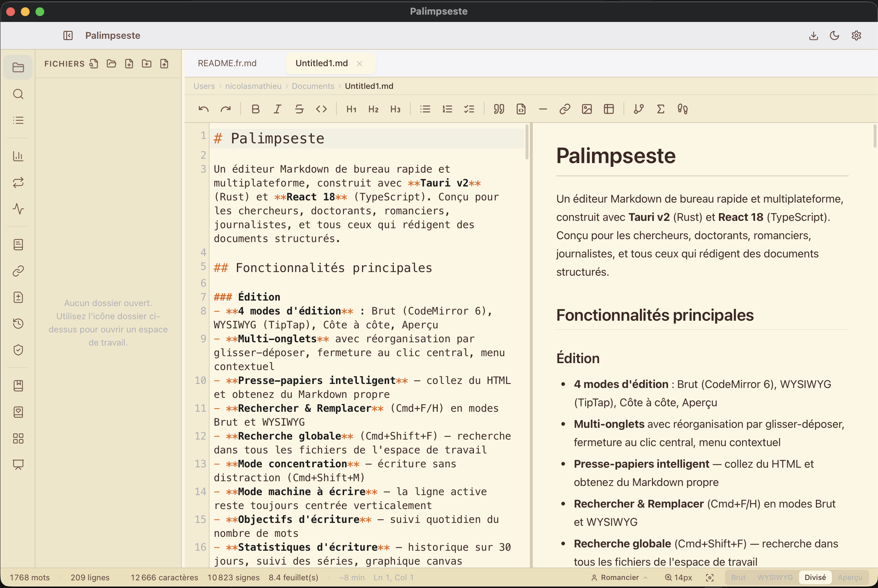878x588 pixels.
Task: Insert a blockquote
Action: tap(499, 109)
